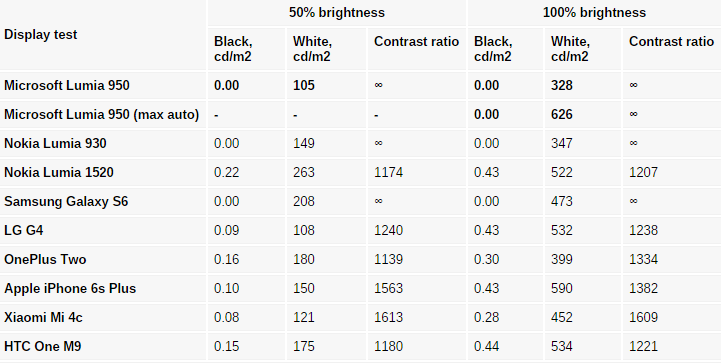Click Microsoft Lumia 950 (max auto) label
This screenshot has height=363, width=721.
pyautogui.click(x=102, y=115)
